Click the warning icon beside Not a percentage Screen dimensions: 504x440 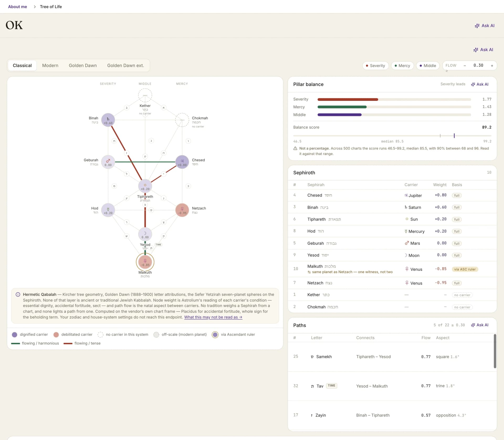[x=295, y=148]
